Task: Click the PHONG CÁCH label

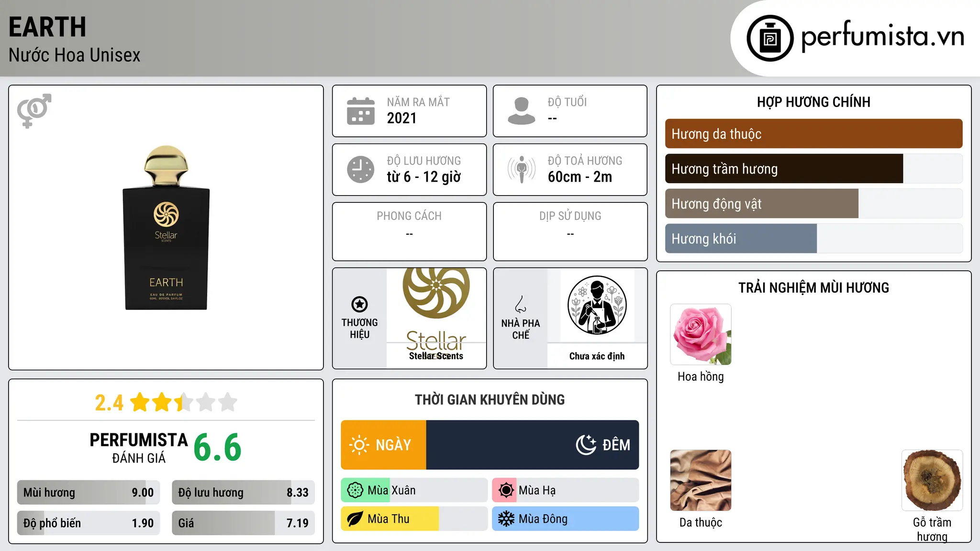Action: 409,216
